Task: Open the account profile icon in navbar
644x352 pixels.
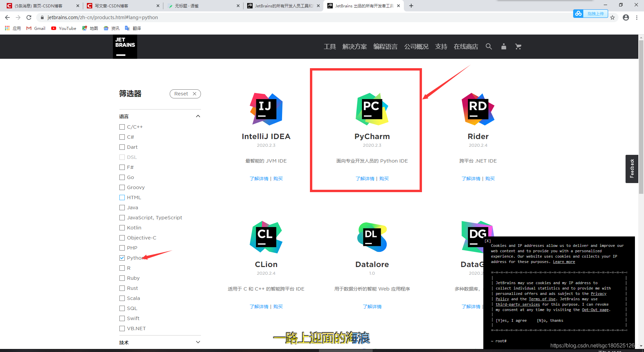Action: (x=503, y=47)
